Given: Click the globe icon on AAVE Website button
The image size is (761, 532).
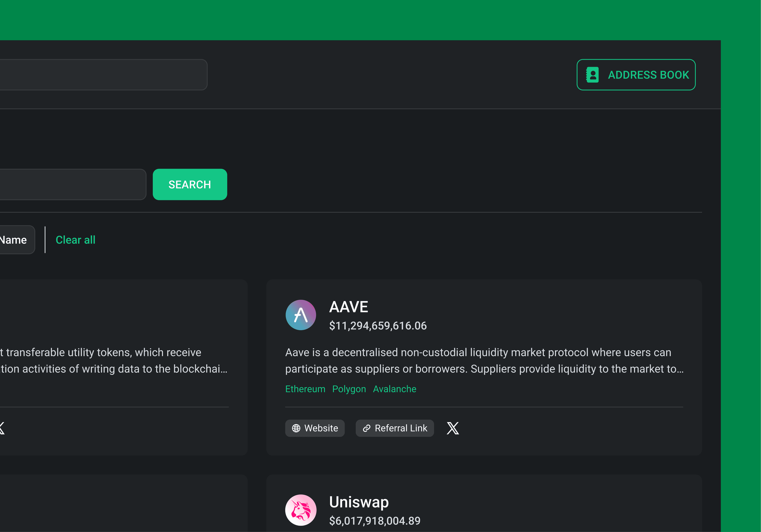Looking at the screenshot, I should [296, 428].
